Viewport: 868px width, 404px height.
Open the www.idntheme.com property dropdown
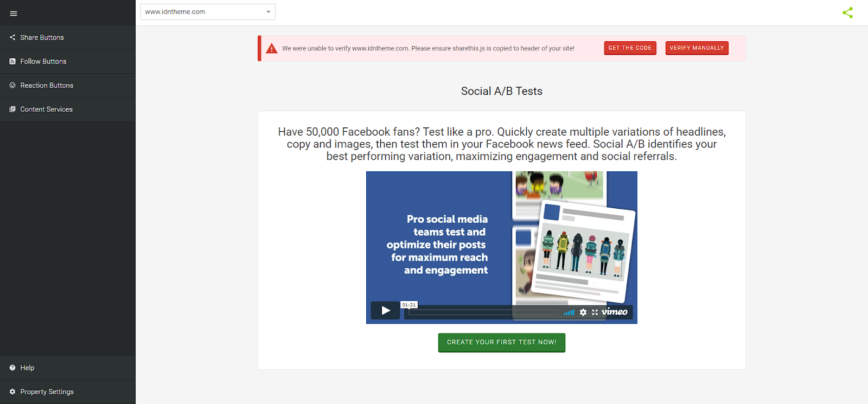pyautogui.click(x=208, y=12)
